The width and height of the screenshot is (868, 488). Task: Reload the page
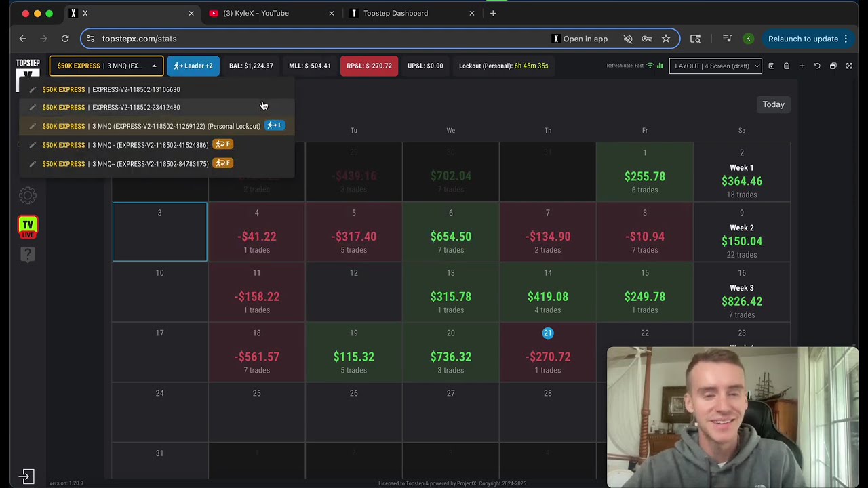pos(65,39)
